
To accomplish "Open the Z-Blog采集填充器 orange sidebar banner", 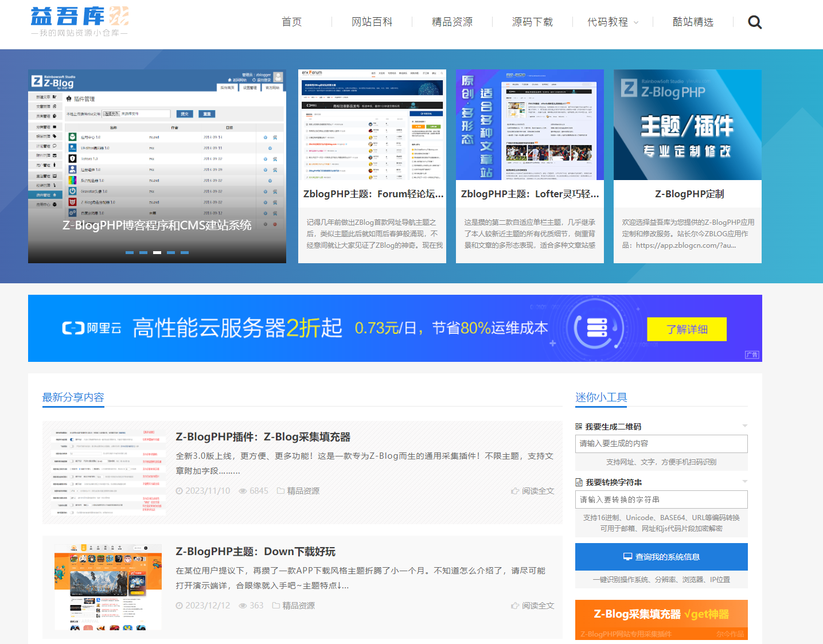I will 661,620.
